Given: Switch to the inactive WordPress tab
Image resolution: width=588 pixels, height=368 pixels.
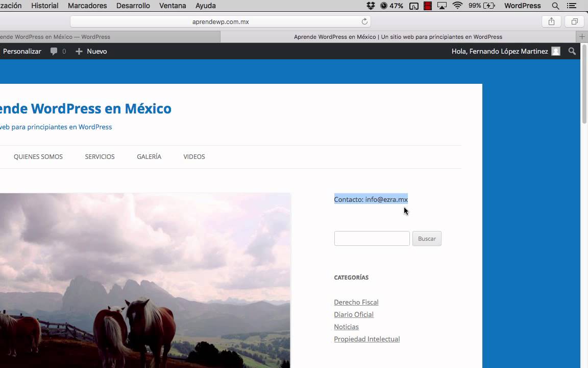Looking at the screenshot, I should coord(110,37).
